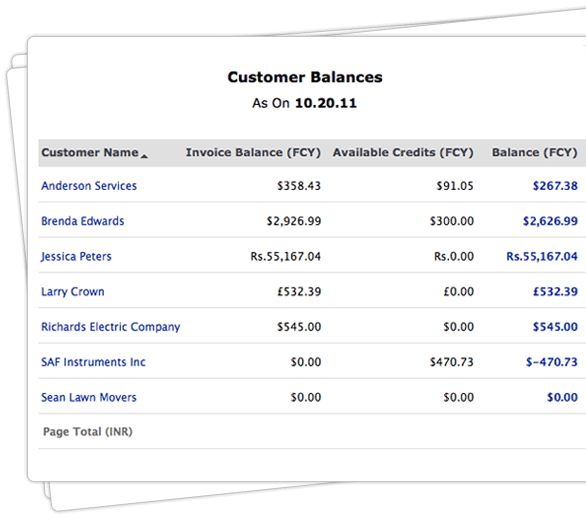Click the blue Sean Lawn Movers balance link
Viewport: 586px width, 517px height.
(x=562, y=397)
